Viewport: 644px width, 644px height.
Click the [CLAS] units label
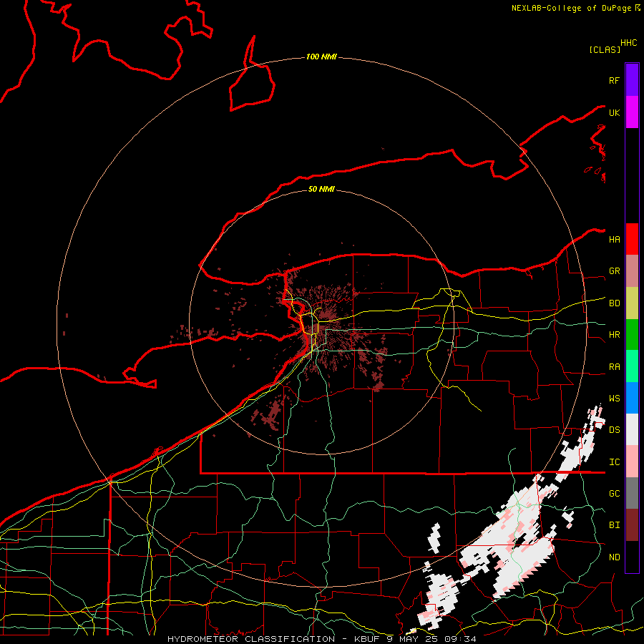click(605, 49)
